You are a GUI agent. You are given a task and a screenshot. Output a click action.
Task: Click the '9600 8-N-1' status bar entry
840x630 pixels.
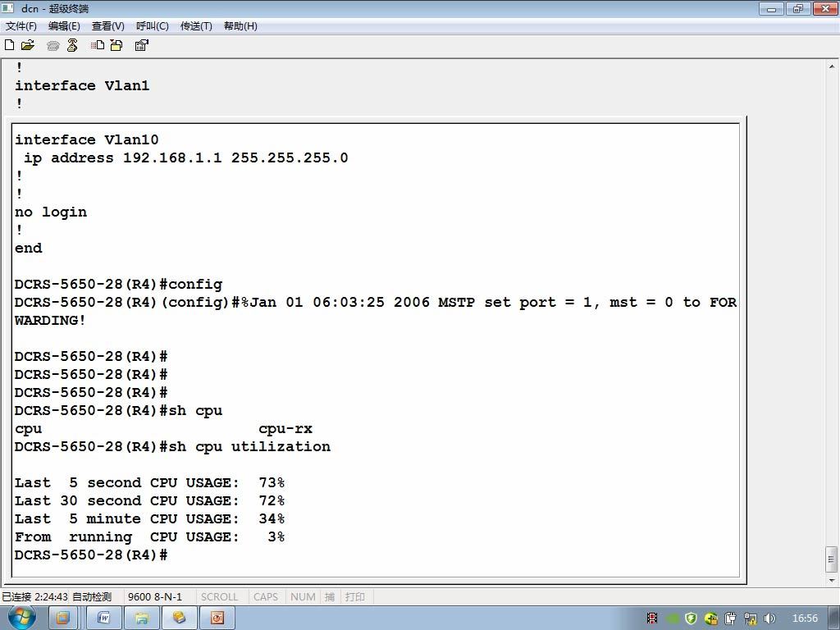[155, 597]
